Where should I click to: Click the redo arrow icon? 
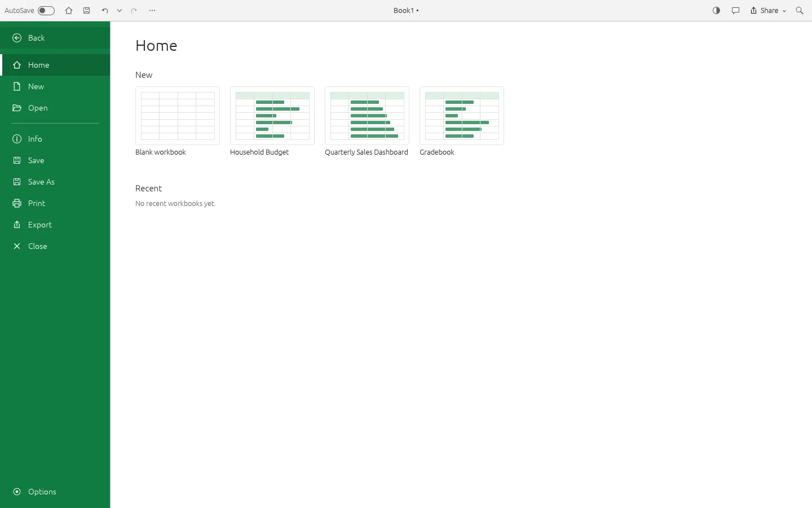tap(134, 11)
